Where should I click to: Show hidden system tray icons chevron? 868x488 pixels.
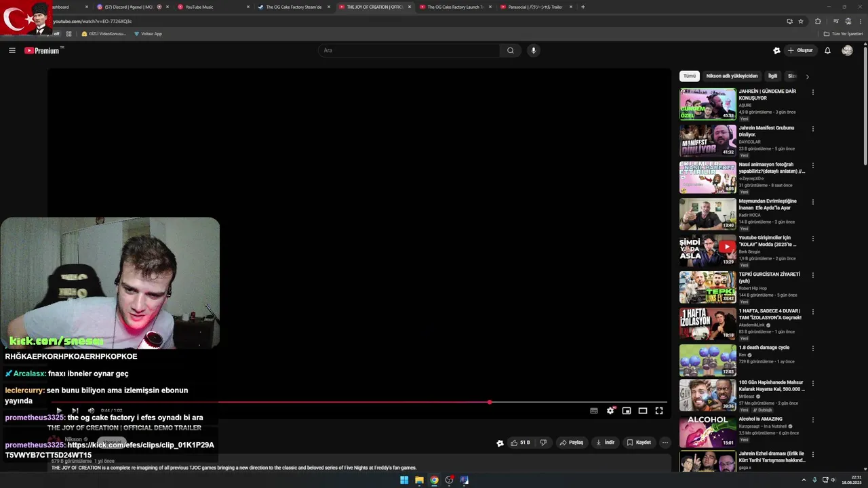(x=804, y=480)
